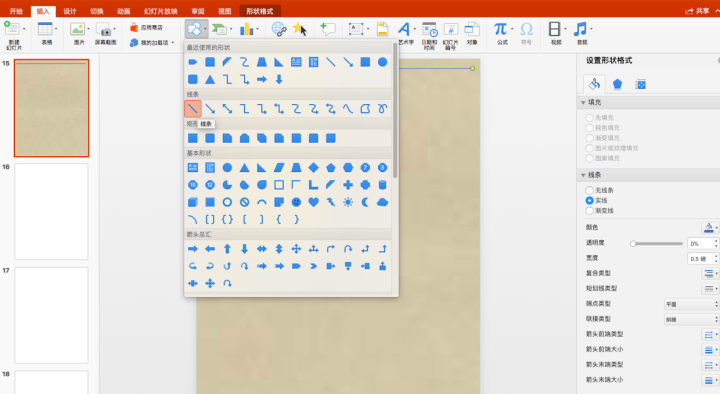This screenshot has width=720, height=394.
Task: Open the effects pentagon tab in format pane
Action: click(617, 84)
